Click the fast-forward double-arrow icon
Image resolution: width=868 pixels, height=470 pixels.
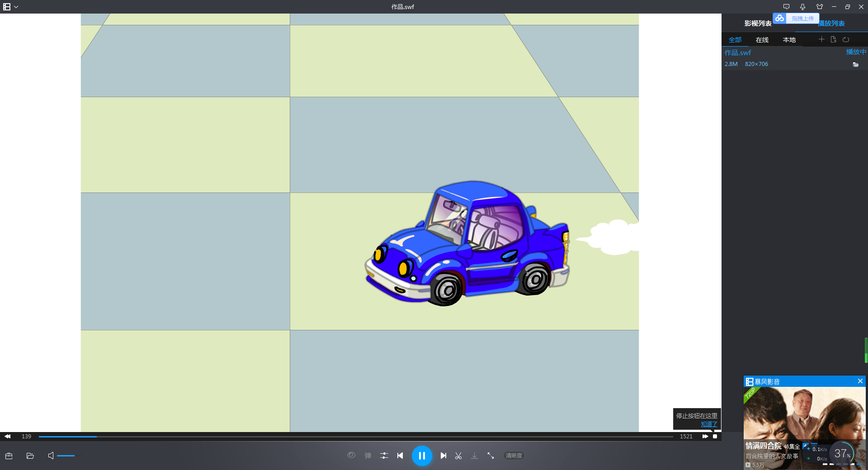tap(705, 437)
